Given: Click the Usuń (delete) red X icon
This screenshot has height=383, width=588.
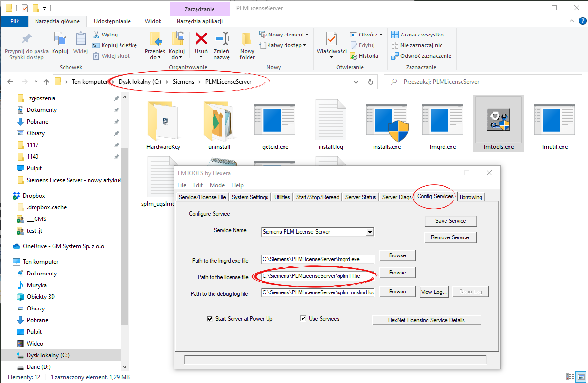Looking at the screenshot, I should pyautogui.click(x=201, y=39).
